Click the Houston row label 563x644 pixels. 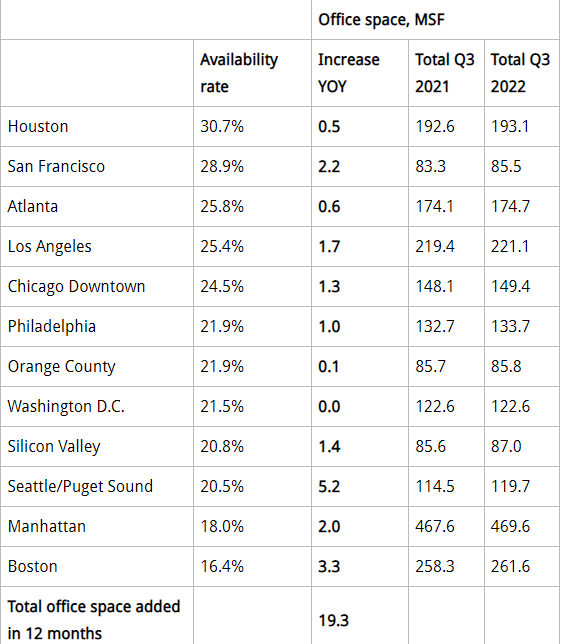point(38,126)
